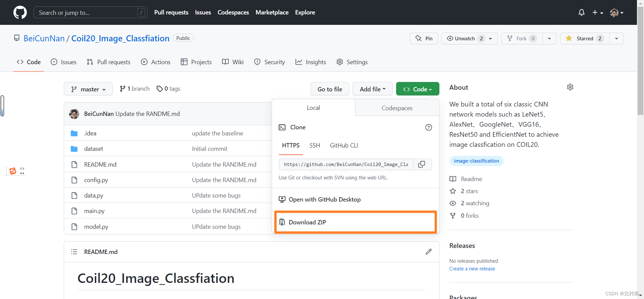Click Go to file button
This screenshot has height=299, width=644.
(330, 89)
